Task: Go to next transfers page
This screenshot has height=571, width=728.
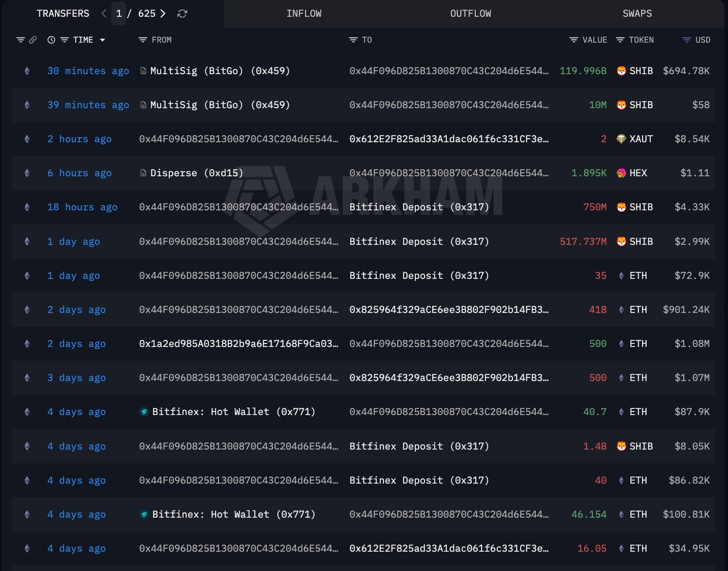Action: point(163,14)
